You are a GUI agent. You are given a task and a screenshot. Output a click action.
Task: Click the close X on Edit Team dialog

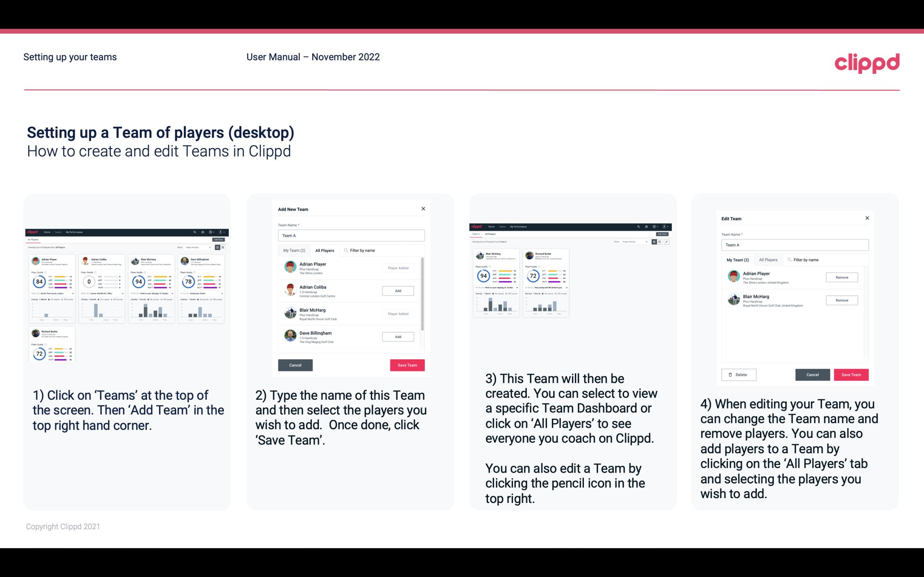tap(866, 218)
